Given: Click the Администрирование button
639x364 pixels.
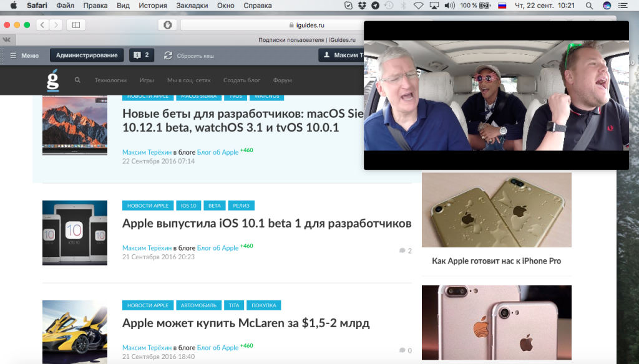Looking at the screenshot, I should click(87, 55).
